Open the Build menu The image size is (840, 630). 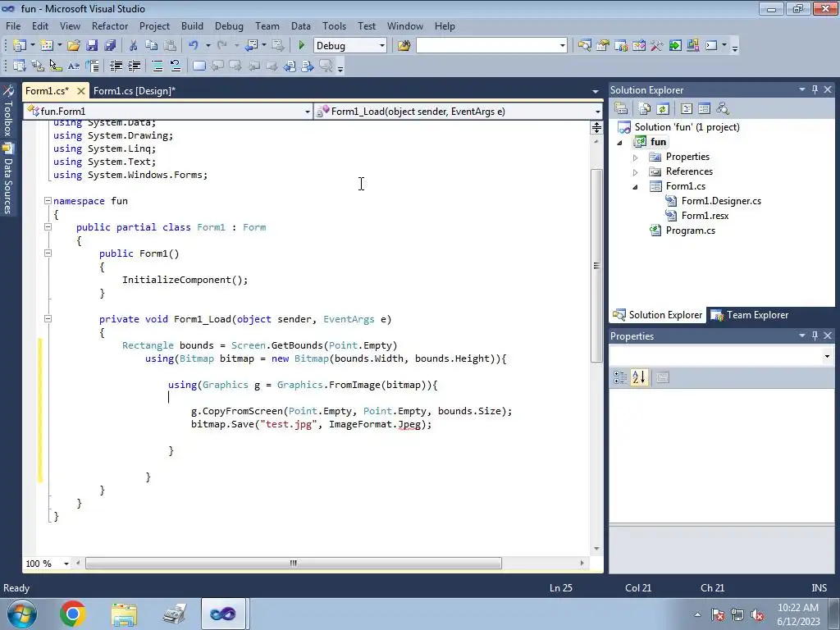point(192,25)
